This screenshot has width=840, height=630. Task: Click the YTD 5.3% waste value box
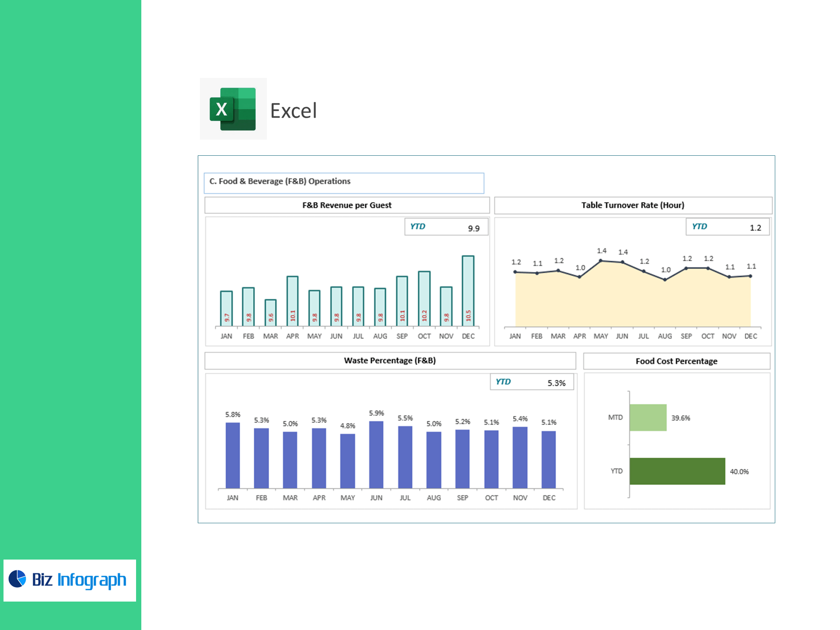point(532,382)
